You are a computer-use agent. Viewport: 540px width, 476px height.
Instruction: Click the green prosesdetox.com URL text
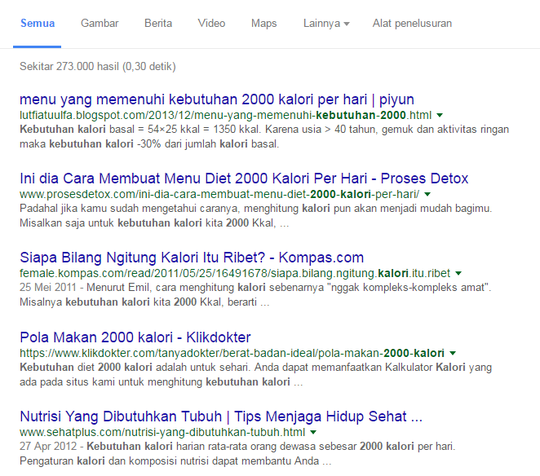pos(219,194)
